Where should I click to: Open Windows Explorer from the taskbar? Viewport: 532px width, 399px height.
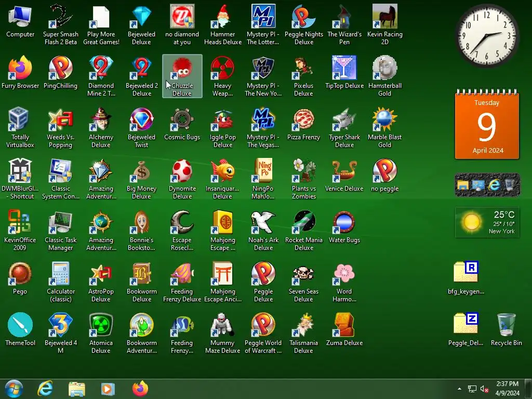point(77,389)
